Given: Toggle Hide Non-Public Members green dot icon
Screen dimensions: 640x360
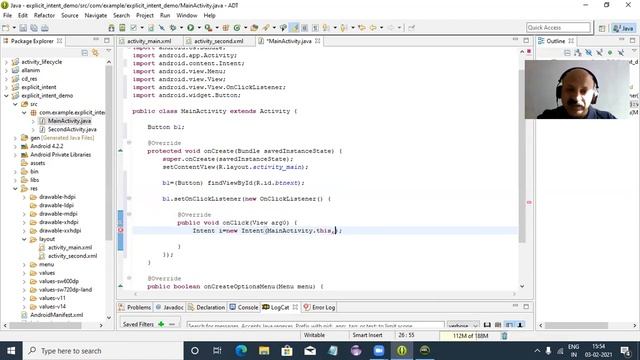Looking at the screenshot, I should [x=610, y=53].
